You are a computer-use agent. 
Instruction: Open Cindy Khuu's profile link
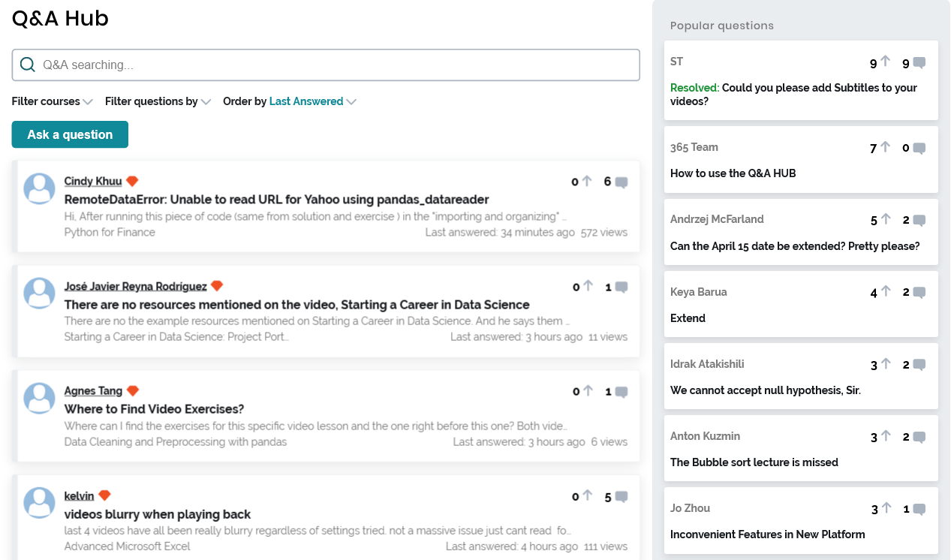point(93,181)
